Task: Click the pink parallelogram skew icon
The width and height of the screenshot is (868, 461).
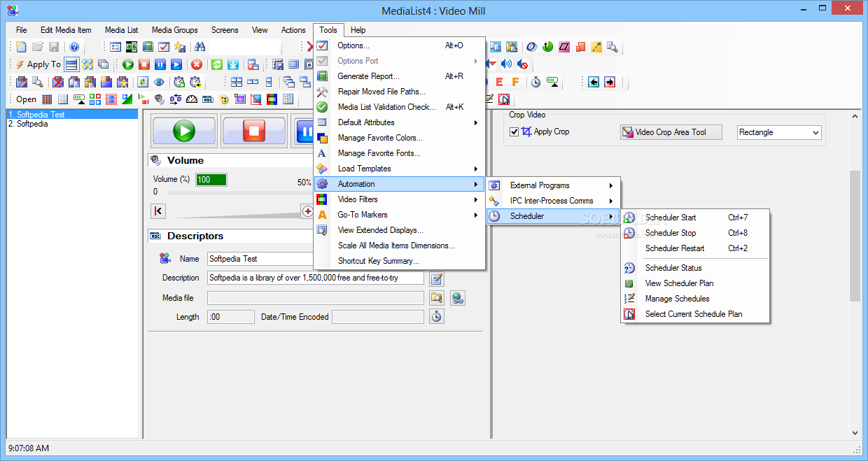Action: pos(564,47)
